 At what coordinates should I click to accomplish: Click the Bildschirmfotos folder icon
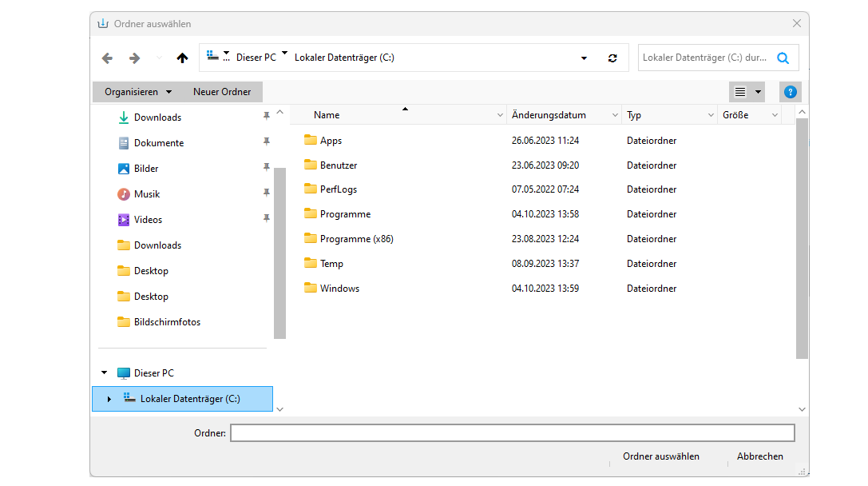124,321
